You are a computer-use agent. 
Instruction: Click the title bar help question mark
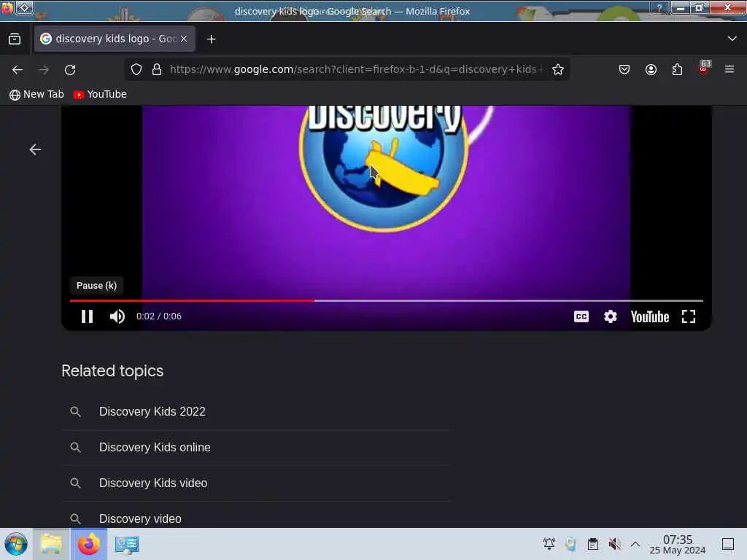[x=659, y=7]
